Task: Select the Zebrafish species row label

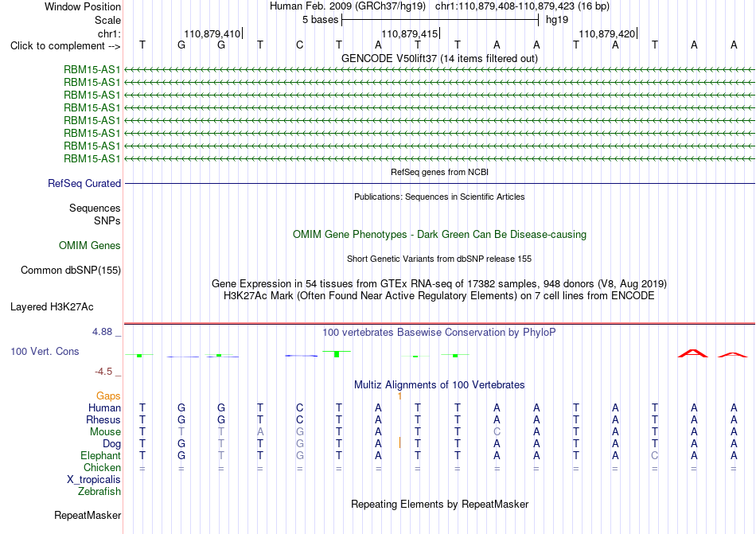Action: [99, 492]
